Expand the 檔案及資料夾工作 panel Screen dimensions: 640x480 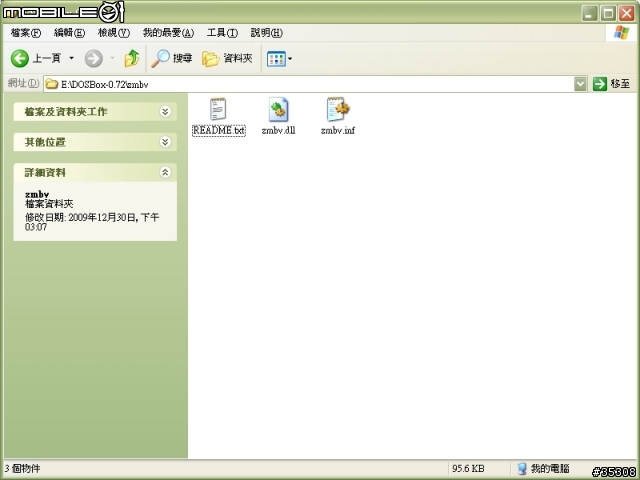(165, 111)
